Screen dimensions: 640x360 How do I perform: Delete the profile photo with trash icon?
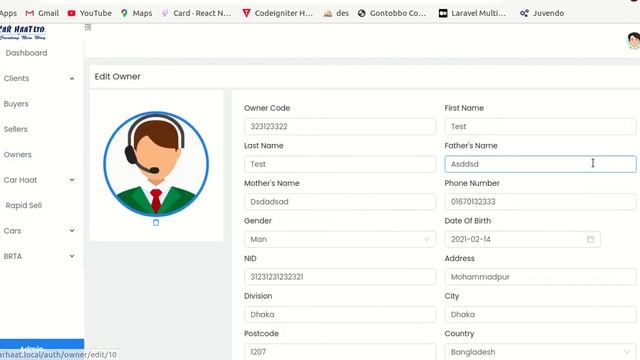tap(156, 222)
